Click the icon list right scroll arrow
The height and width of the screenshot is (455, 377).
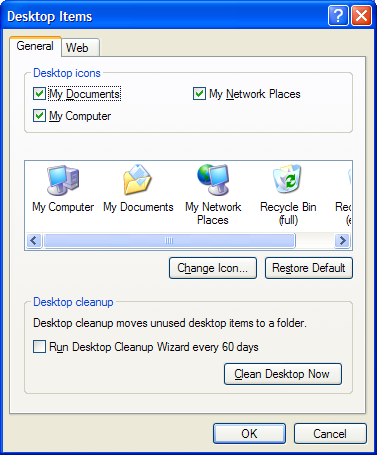click(342, 240)
